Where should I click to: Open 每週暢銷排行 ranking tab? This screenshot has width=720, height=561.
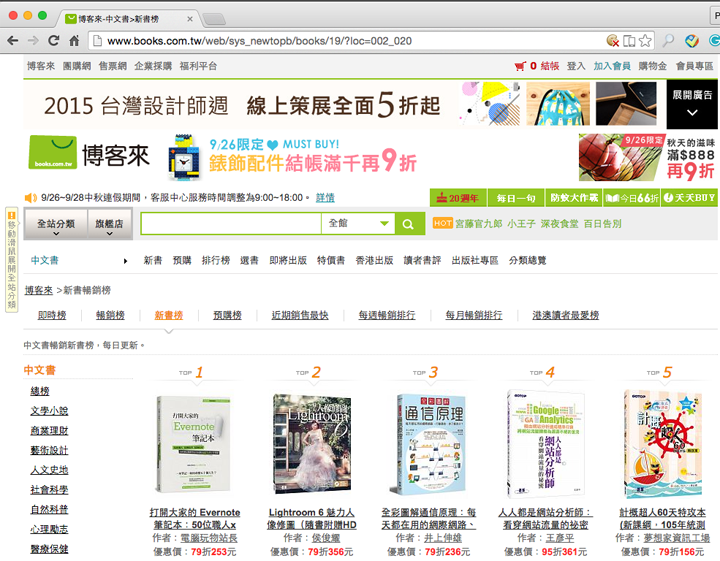point(387,315)
